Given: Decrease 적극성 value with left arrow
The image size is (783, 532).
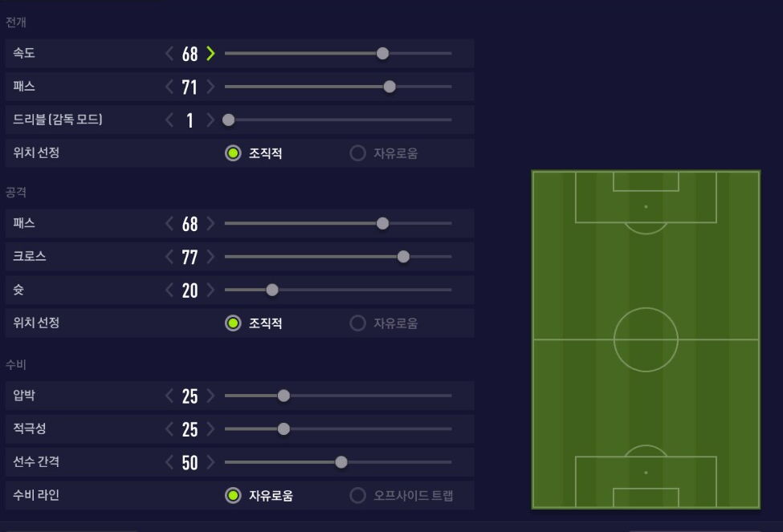Looking at the screenshot, I should pos(169,429).
